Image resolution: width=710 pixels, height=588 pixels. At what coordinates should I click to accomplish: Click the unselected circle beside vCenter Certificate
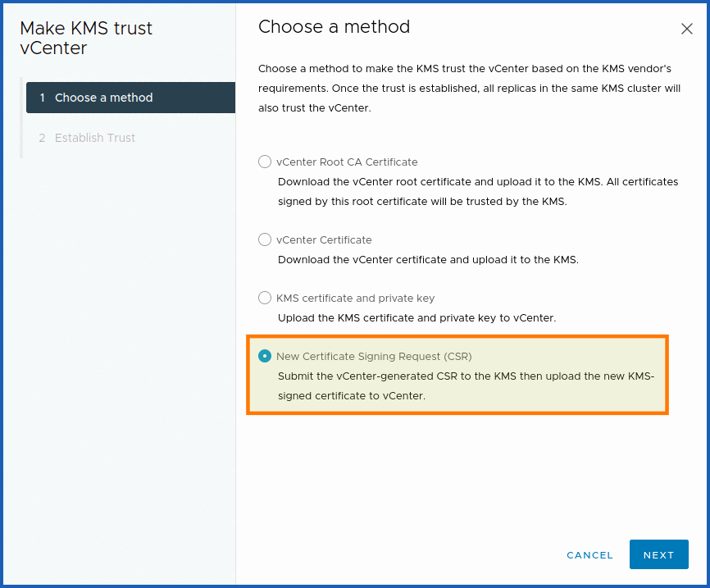pyautogui.click(x=265, y=239)
